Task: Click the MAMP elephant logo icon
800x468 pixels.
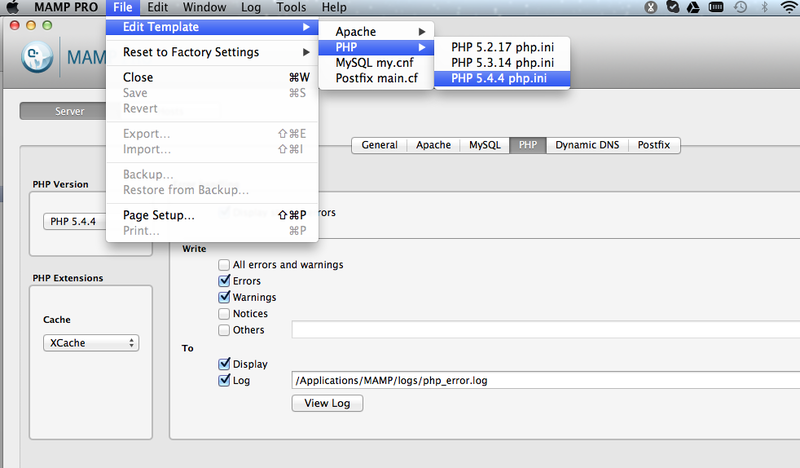Action: [x=37, y=57]
